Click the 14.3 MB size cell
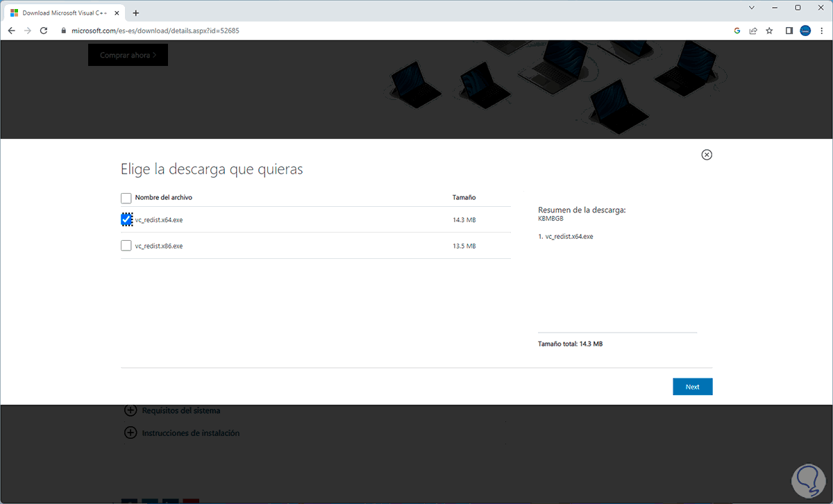The height and width of the screenshot is (504, 833). [x=464, y=220]
